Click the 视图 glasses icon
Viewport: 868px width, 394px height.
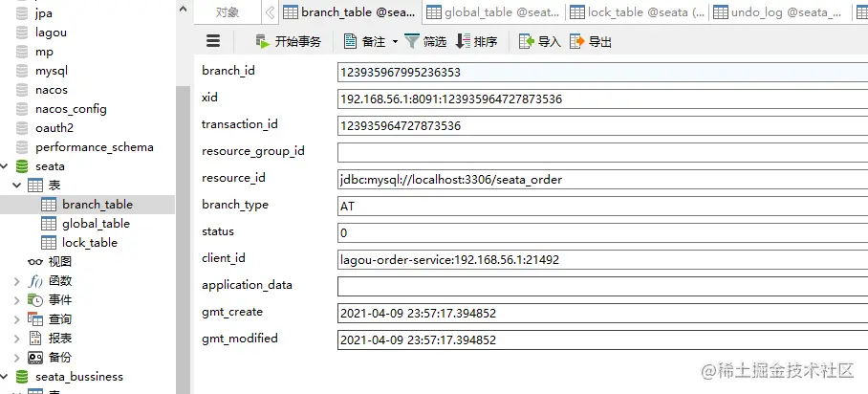pos(35,262)
